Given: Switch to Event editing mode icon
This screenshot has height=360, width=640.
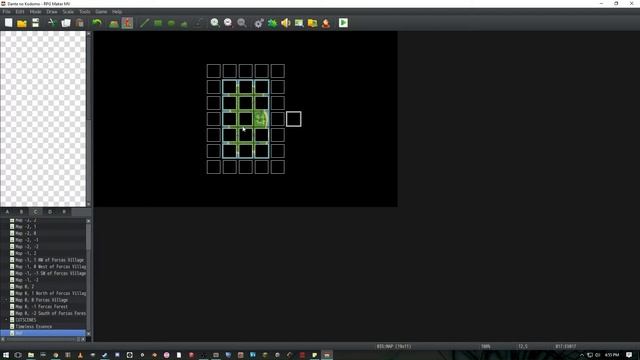Looking at the screenshot, I should pos(127,23).
